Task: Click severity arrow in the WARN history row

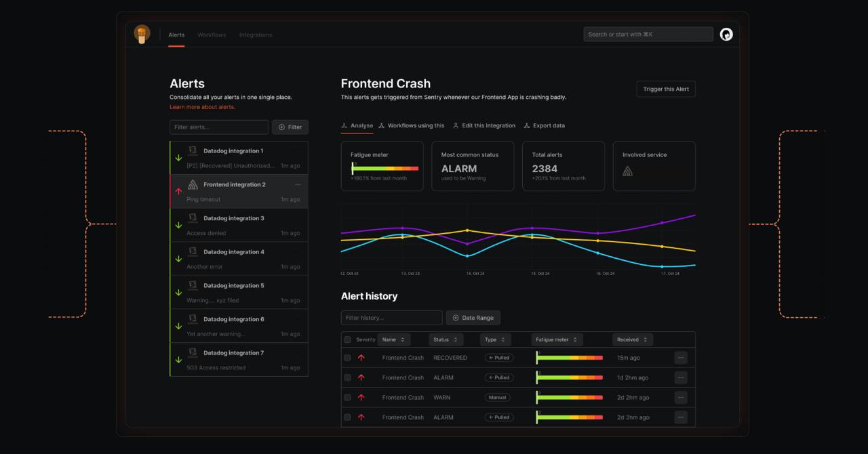Action: 361,398
